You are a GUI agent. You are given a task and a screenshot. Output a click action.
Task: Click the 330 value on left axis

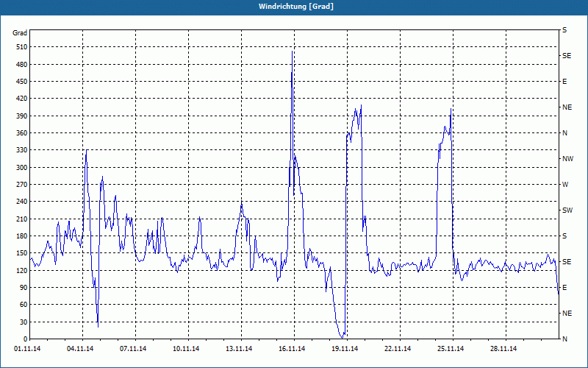[23, 150]
